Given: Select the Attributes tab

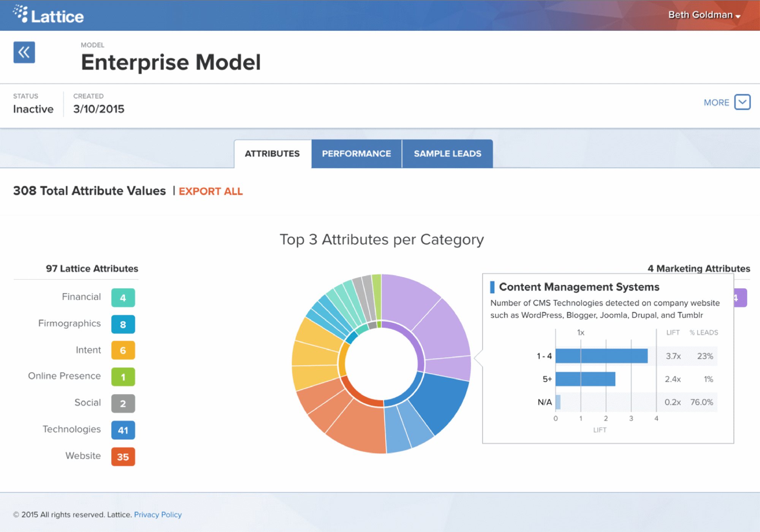Looking at the screenshot, I should (272, 153).
